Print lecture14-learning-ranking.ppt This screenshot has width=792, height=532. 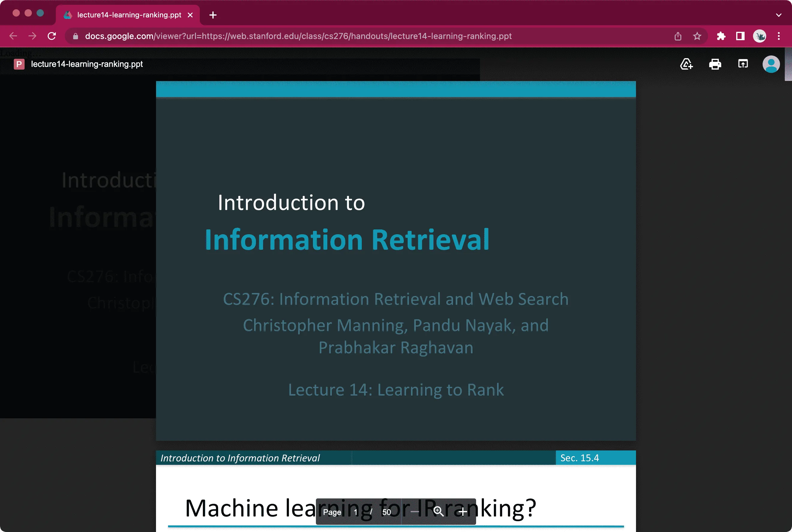point(715,64)
